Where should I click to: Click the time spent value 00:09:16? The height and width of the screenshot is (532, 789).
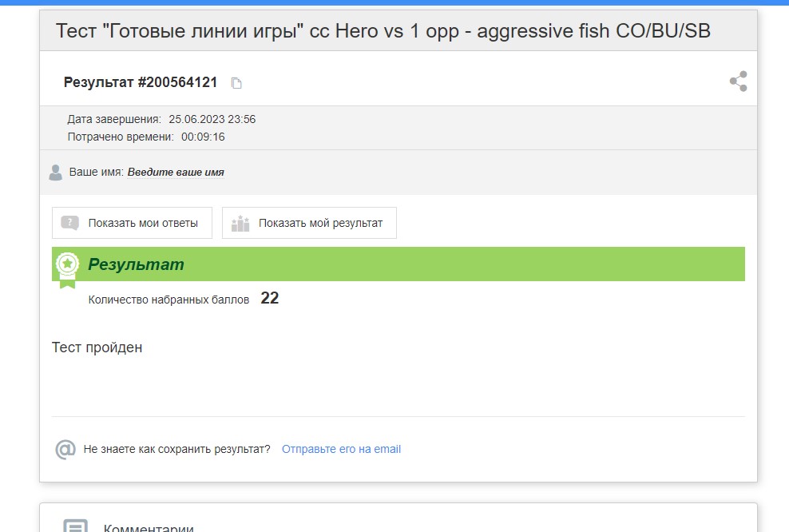click(x=203, y=137)
